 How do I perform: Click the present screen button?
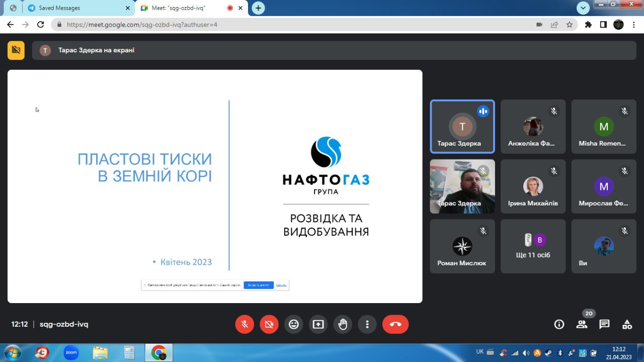[x=318, y=324]
